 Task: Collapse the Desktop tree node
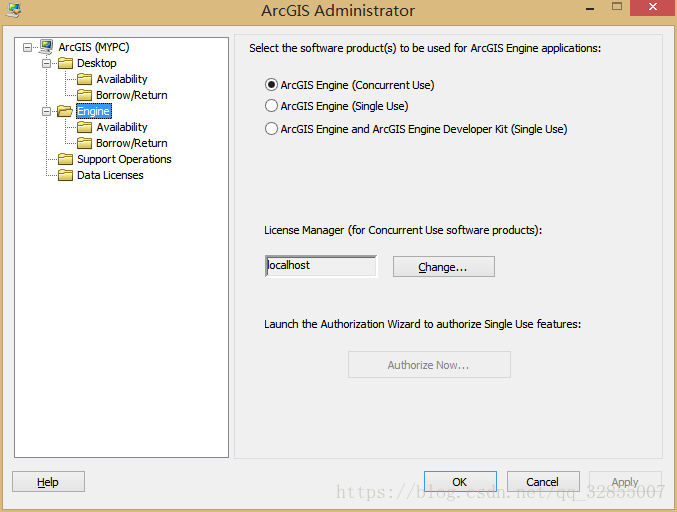pyautogui.click(x=46, y=63)
